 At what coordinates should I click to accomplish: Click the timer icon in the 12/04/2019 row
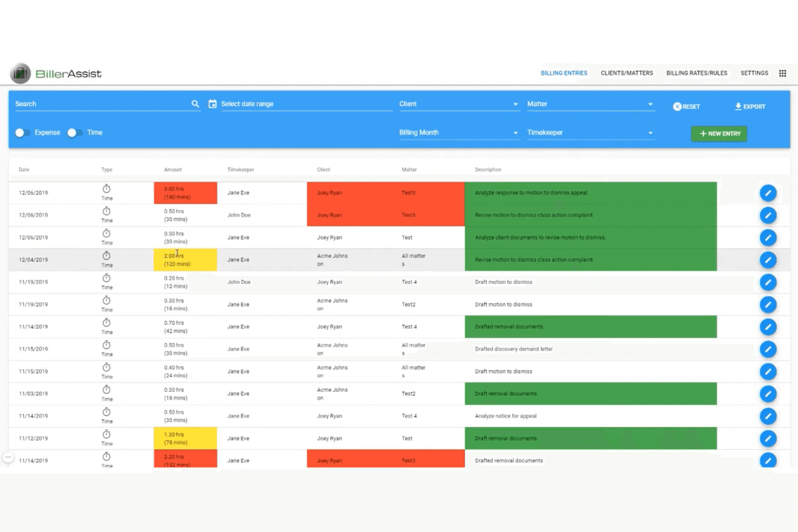(x=106, y=255)
